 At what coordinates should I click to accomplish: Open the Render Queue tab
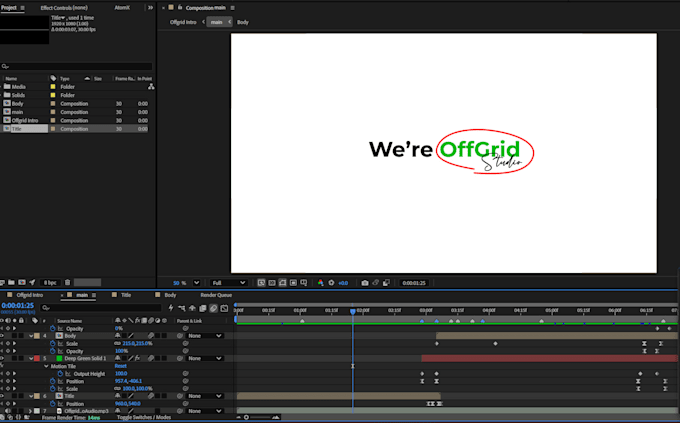tap(216, 295)
